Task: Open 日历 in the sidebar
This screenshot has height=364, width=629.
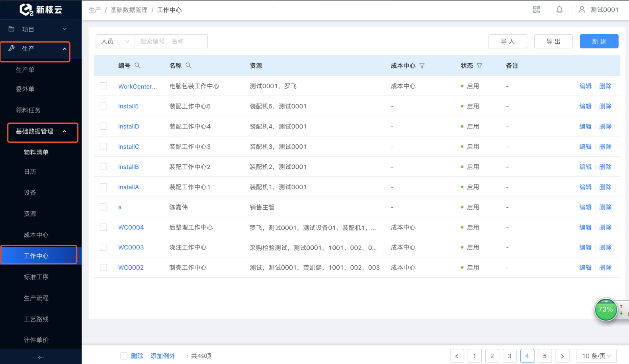Action: click(x=30, y=171)
